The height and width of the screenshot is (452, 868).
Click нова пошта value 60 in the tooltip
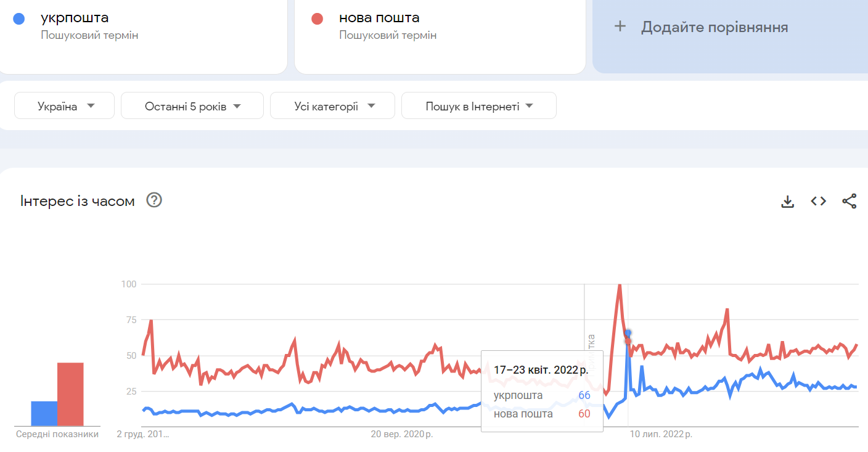pos(583,413)
